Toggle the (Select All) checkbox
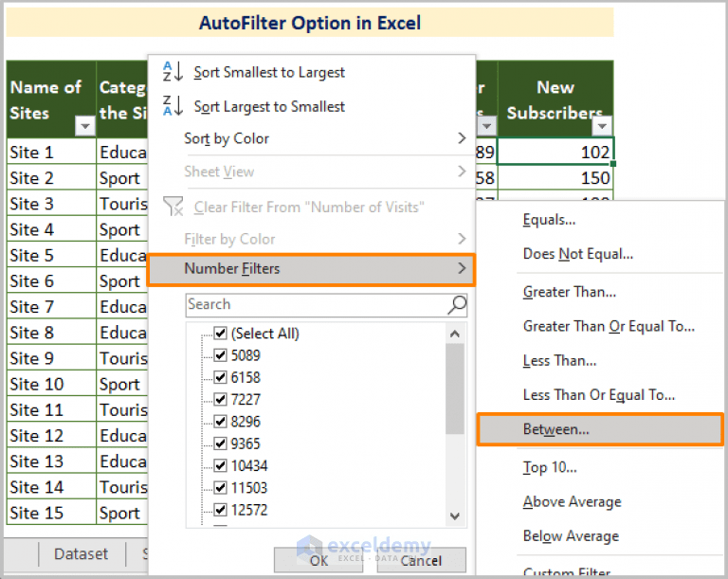This screenshot has width=728, height=579. pos(220,333)
